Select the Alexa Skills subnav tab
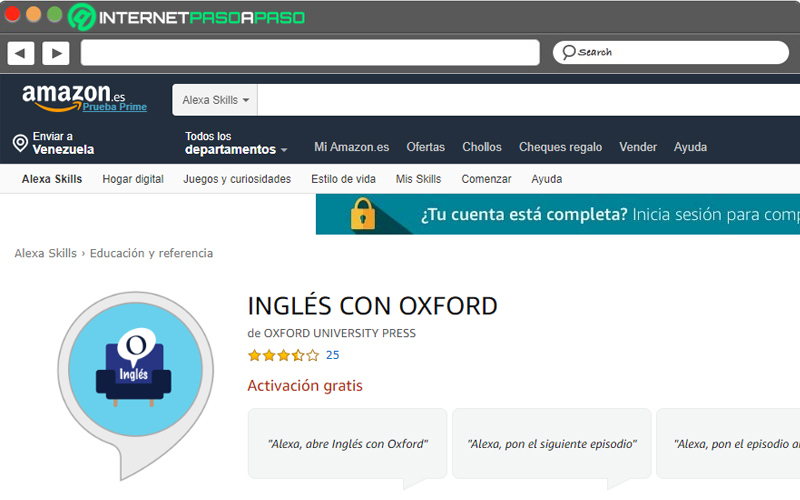Viewport: 800px width, 500px height. point(52,179)
